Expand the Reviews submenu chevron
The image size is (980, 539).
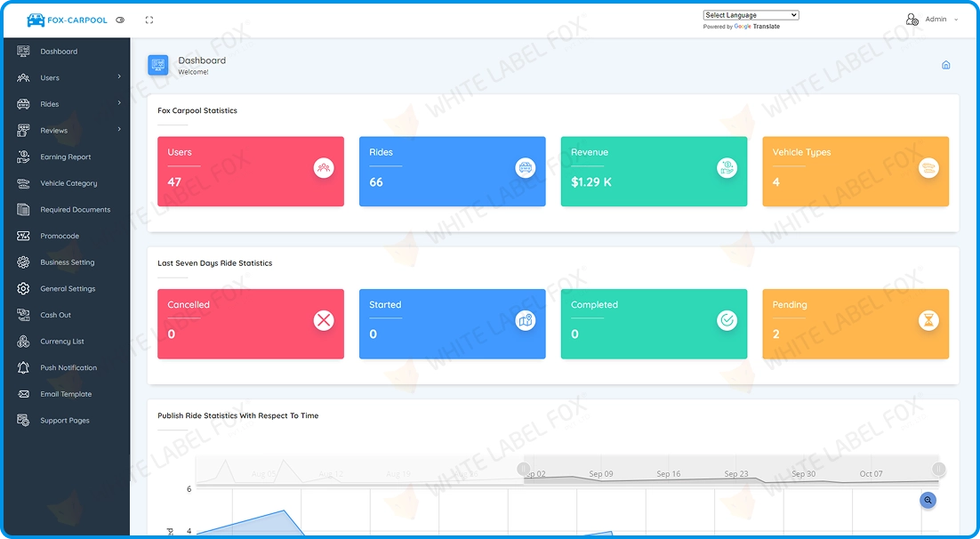coord(119,129)
